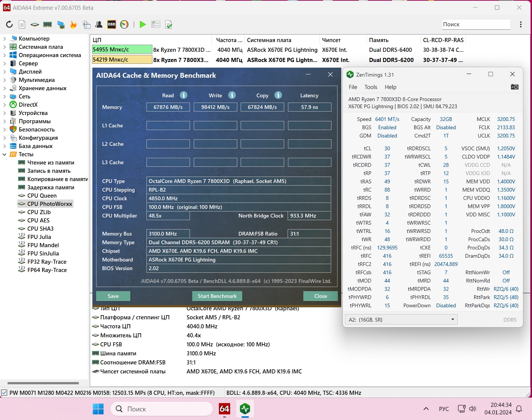The width and height of the screenshot is (532, 420).
Task: Click the info icon next to Write
Action: pos(232,95)
